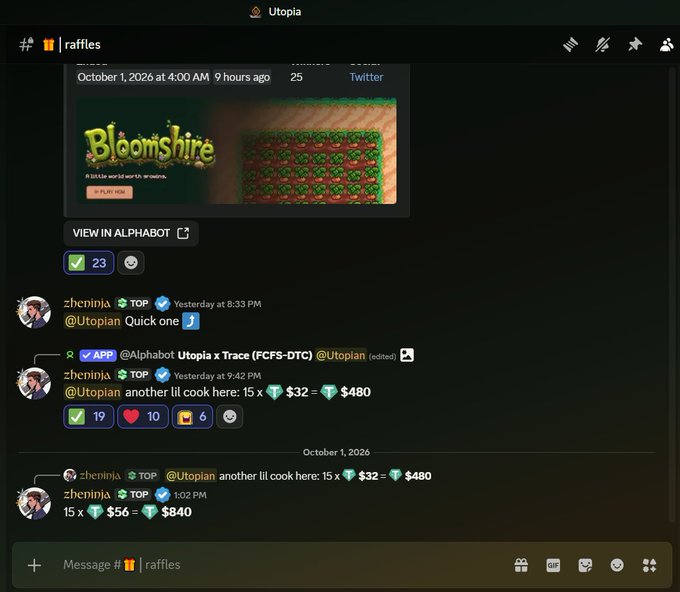Click Utopia x Trace (FCFS-DTC) reply text
Image resolution: width=680 pixels, height=592 pixels.
tap(245, 355)
